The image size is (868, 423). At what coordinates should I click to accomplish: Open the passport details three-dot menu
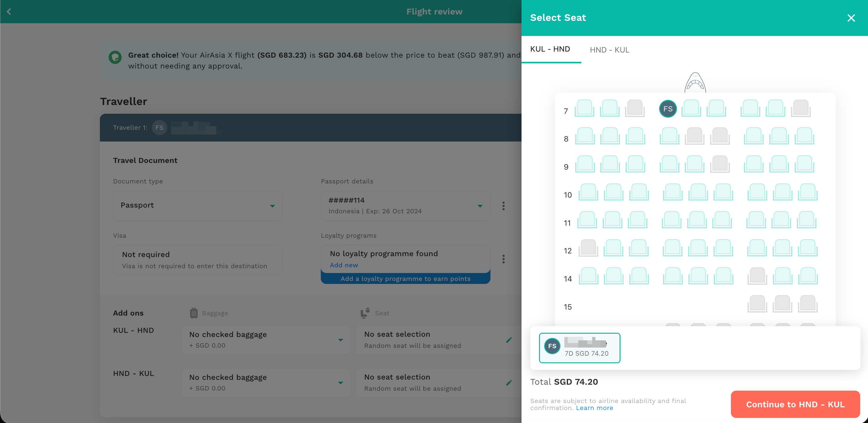(503, 206)
